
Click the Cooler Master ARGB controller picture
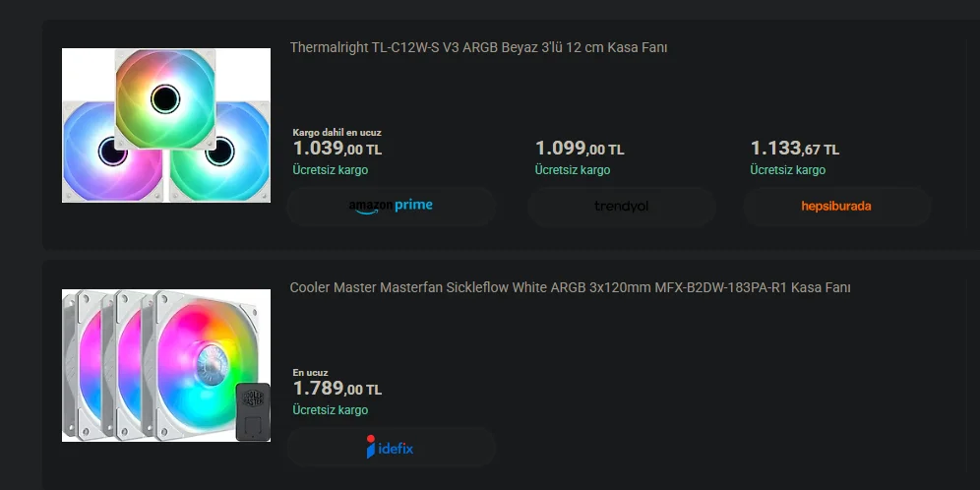pos(253,410)
